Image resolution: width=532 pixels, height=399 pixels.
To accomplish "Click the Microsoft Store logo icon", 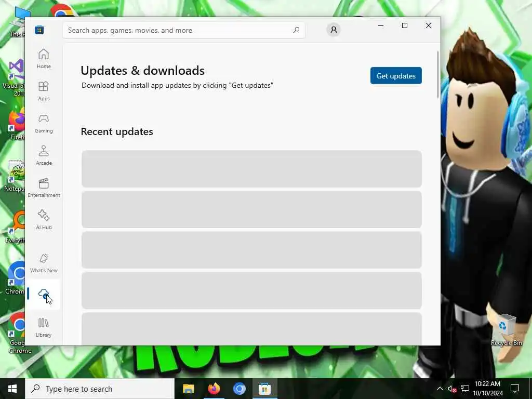I will pos(39,30).
